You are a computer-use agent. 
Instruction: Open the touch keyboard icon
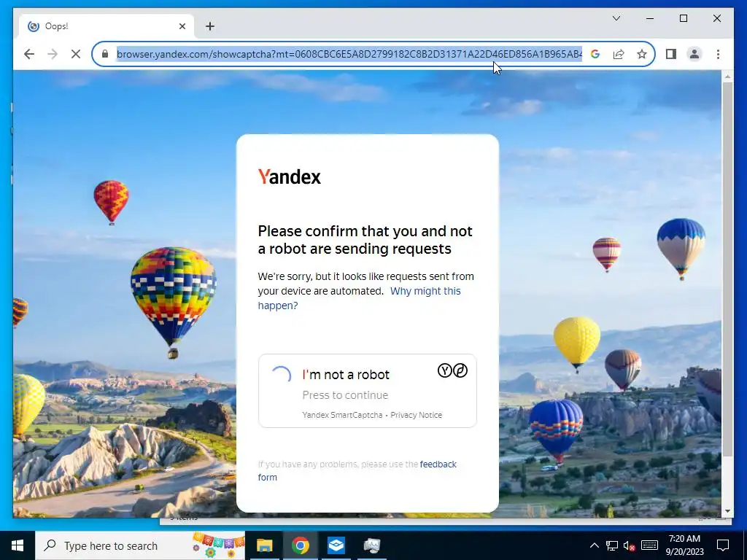(649, 545)
